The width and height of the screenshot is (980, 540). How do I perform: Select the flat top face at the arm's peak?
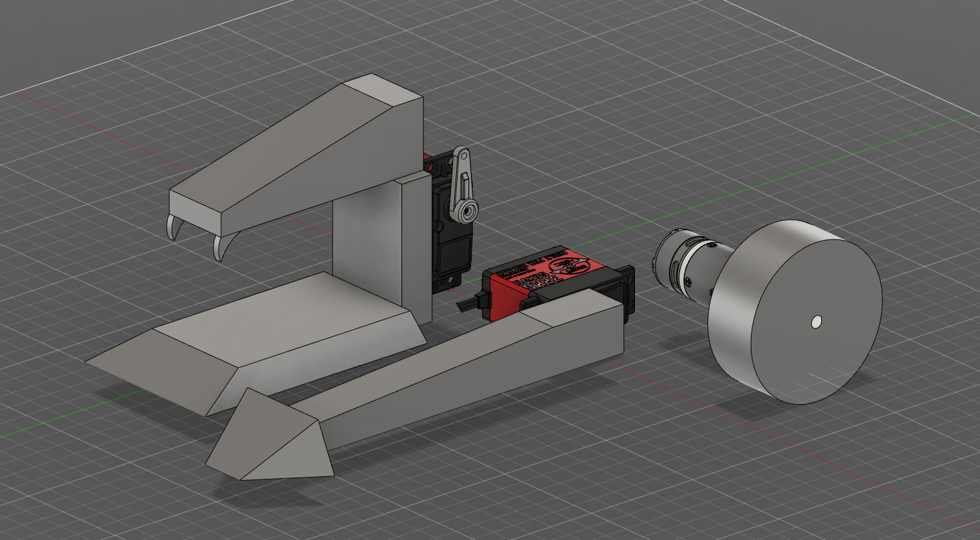click(383, 90)
